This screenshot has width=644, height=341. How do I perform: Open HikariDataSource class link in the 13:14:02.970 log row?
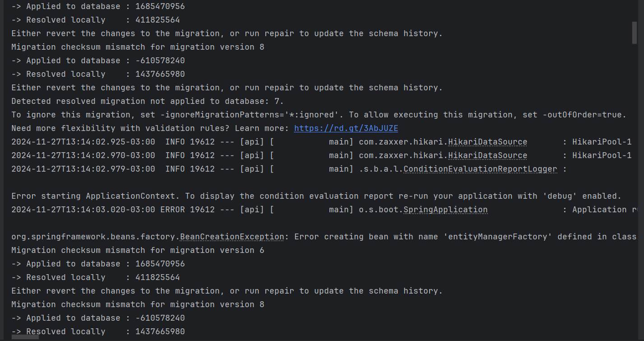pyautogui.click(x=487, y=155)
